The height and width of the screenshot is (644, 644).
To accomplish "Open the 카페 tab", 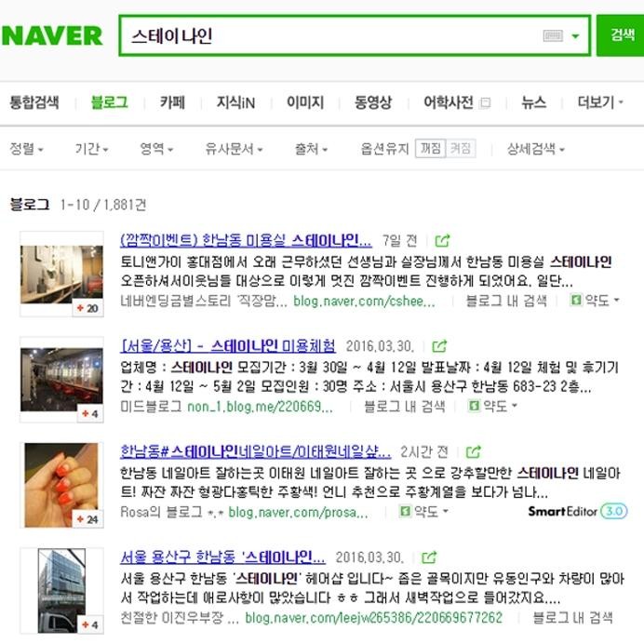I will tap(172, 102).
